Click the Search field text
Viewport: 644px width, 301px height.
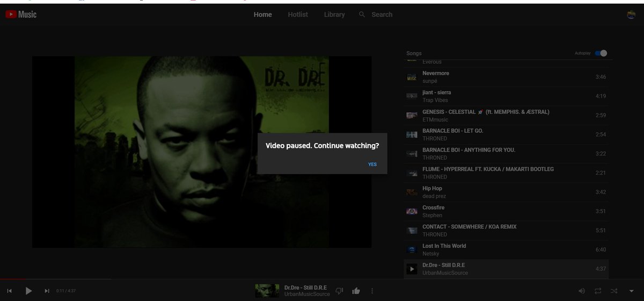(382, 15)
